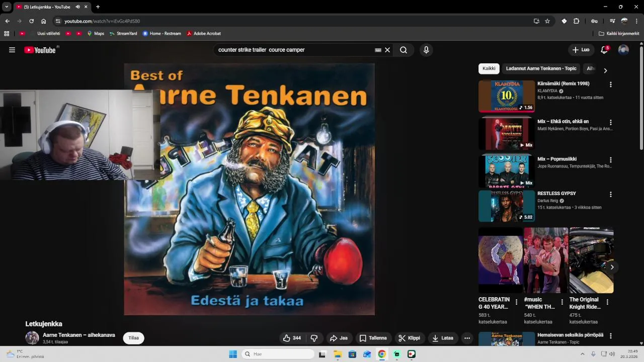644x362 pixels.
Task: Go back in browser history
Action: coord(7,21)
